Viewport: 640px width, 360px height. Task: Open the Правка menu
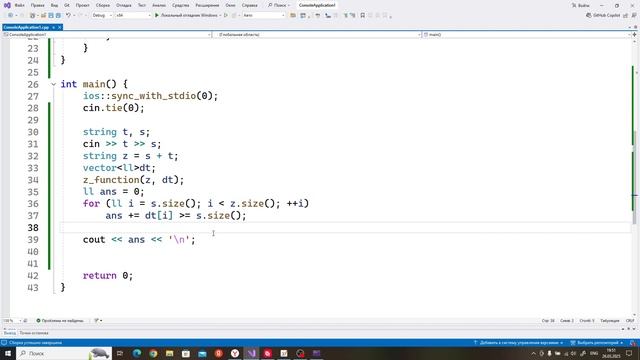pyautogui.click(x=38, y=5)
